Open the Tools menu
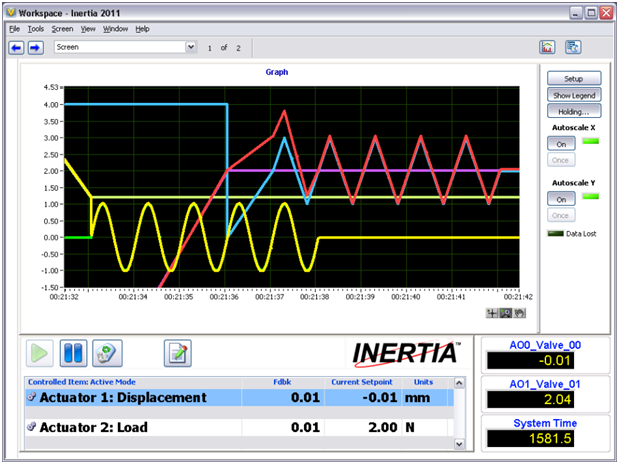The image size is (619, 464). click(36, 29)
